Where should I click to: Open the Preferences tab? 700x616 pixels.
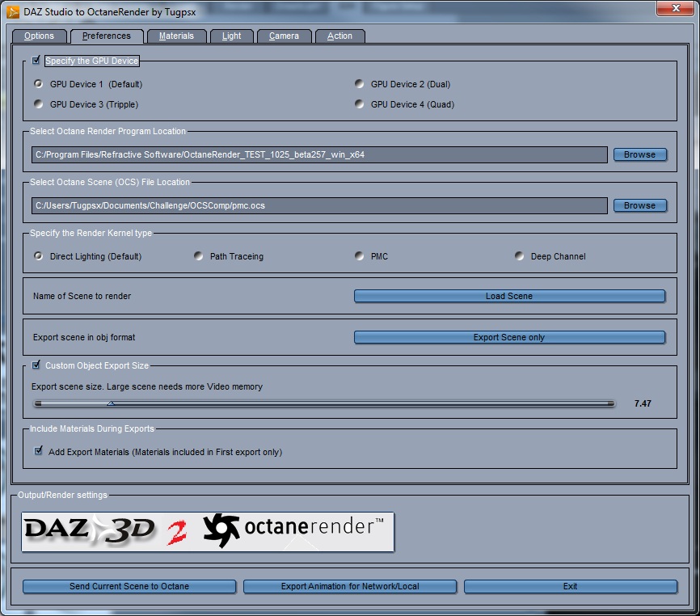pos(107,36)
